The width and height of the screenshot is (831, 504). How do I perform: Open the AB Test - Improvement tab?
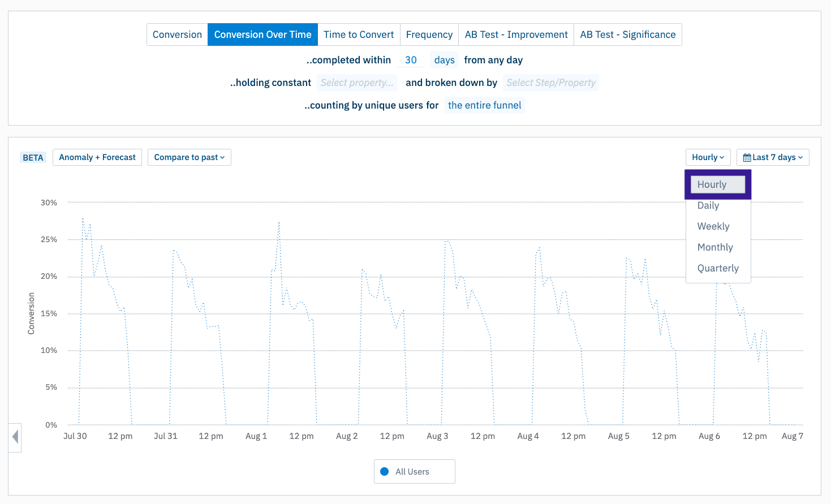(x=515, y=34)
